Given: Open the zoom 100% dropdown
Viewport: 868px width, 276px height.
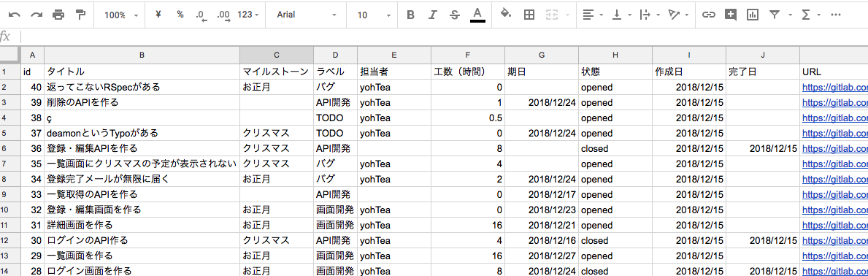Looking at the screenshot, I should coord(121,15).
